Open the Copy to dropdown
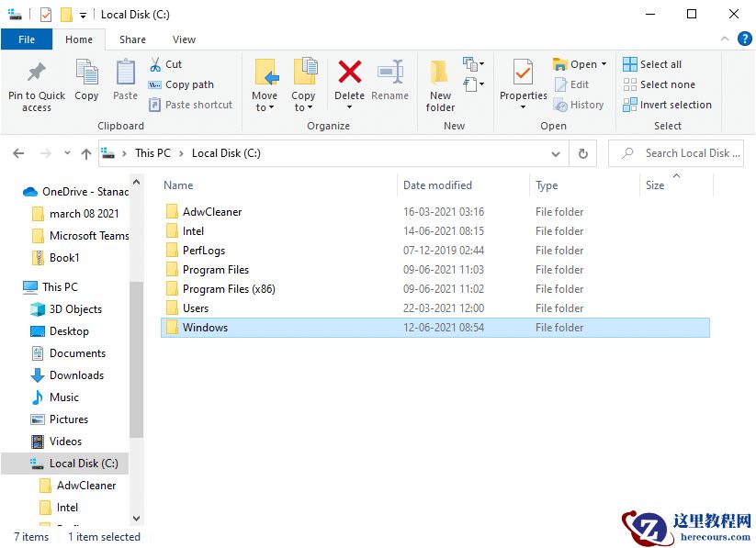Screen dimensions: 756x548 [304, 81]
